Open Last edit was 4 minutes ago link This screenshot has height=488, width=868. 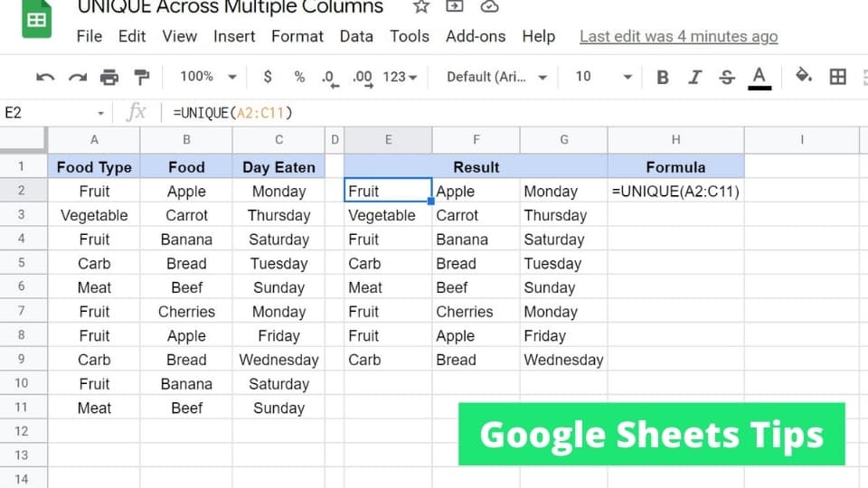coord(679,36)
